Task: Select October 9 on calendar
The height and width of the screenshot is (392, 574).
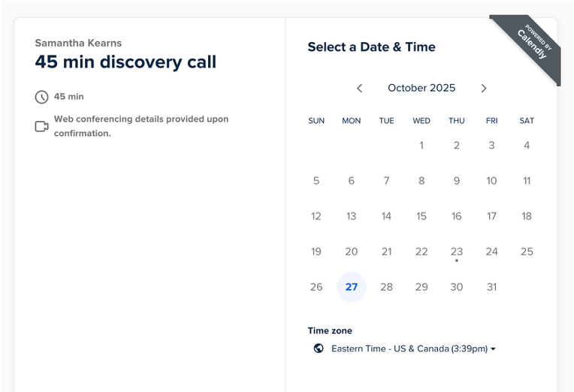Action: 457,181
